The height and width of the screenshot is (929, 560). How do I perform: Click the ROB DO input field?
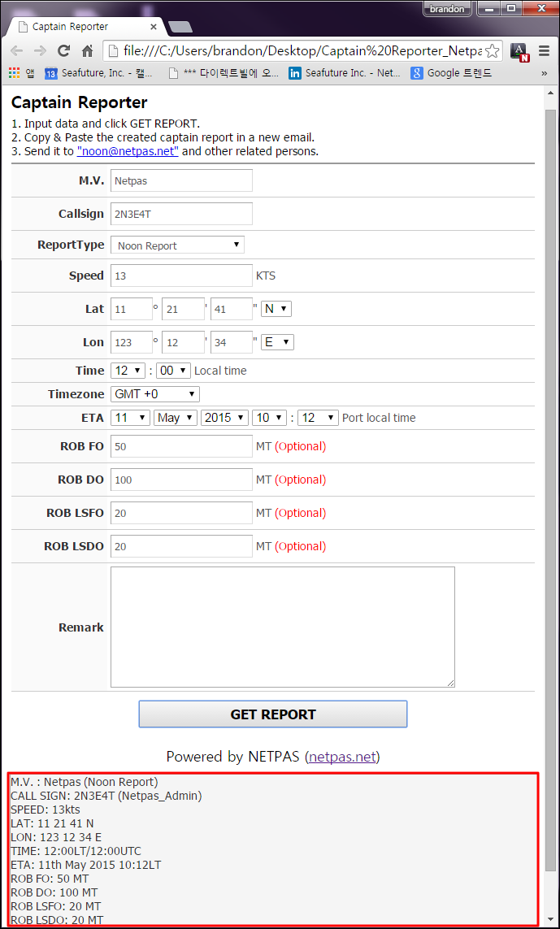(181, 480)
